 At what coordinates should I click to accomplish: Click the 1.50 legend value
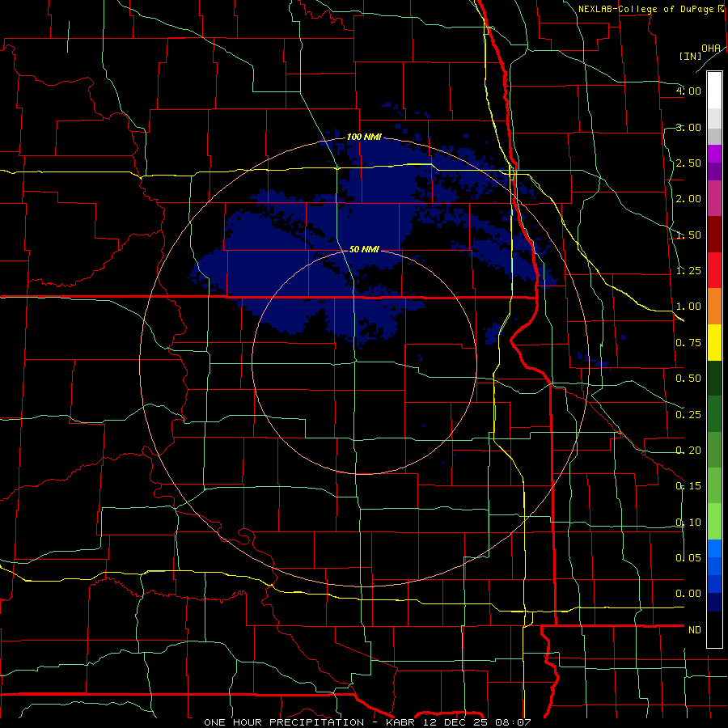[688, 235]
